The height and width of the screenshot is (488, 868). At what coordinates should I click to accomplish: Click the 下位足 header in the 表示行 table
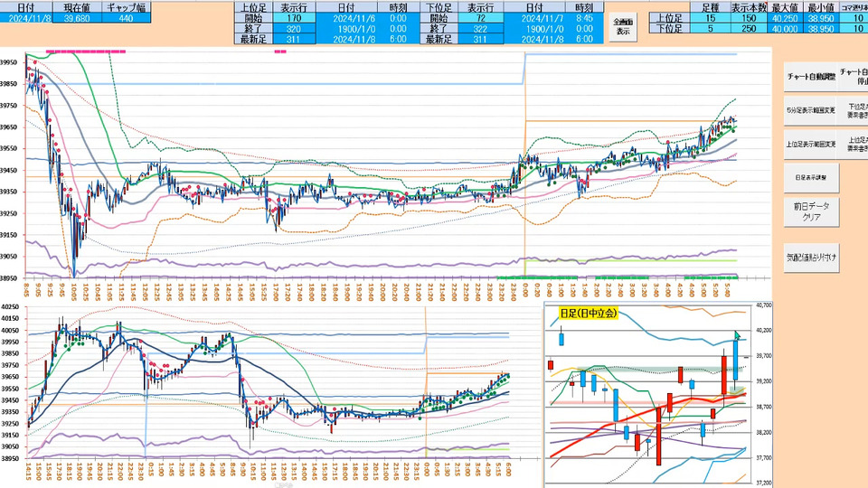[x=439, y=8]
